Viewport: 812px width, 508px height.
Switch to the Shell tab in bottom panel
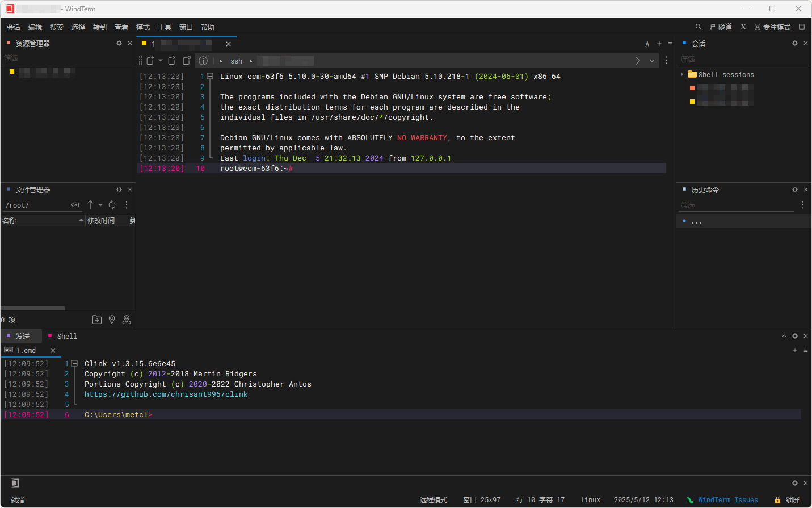click(x=66, y=336)
